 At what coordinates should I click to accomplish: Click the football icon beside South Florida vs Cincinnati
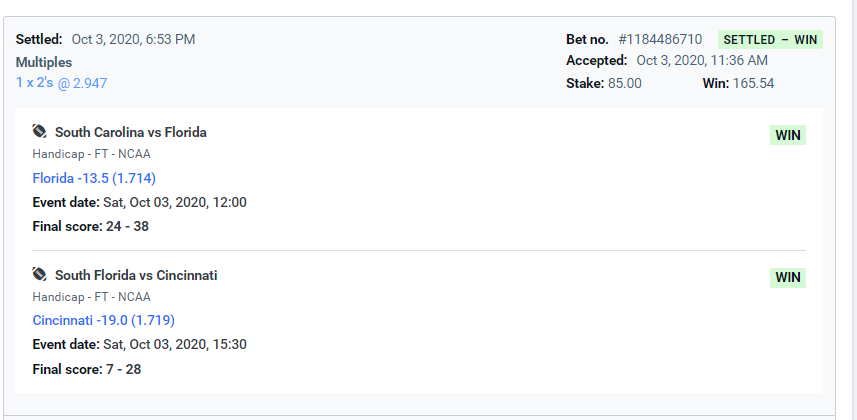39,274
